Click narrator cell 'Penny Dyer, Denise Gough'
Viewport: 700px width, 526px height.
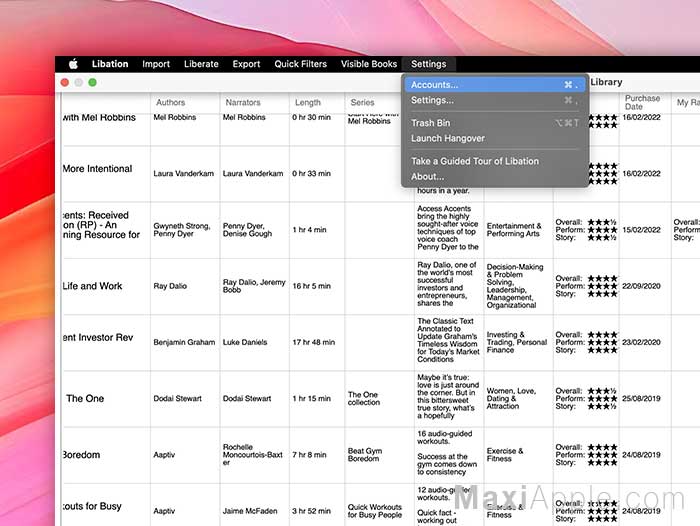click(254, 230)
